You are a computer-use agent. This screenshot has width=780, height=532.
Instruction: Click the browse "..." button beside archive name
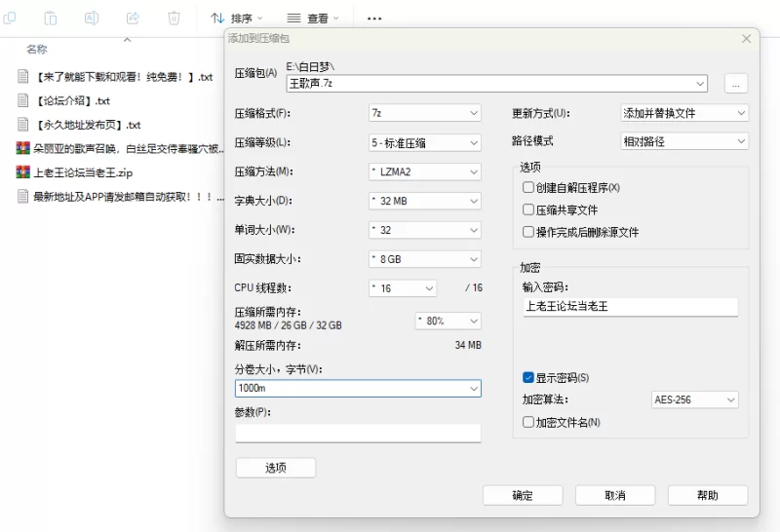pos(736,84)
